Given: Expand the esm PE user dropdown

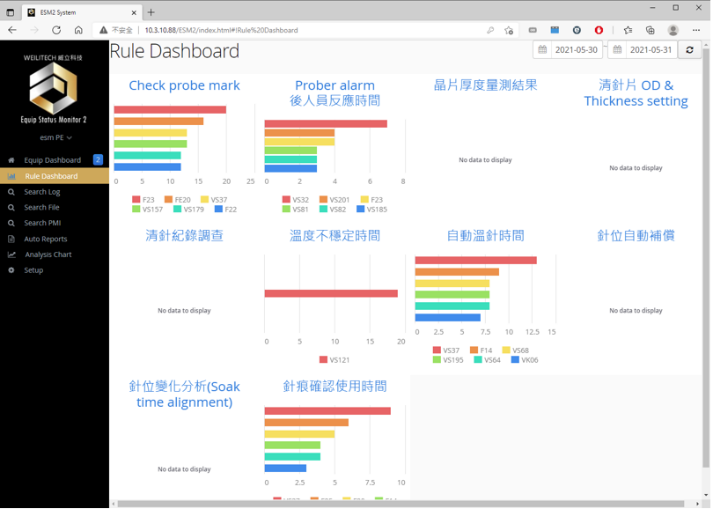Looking at the screenshot, I should [x=55, y=137].
